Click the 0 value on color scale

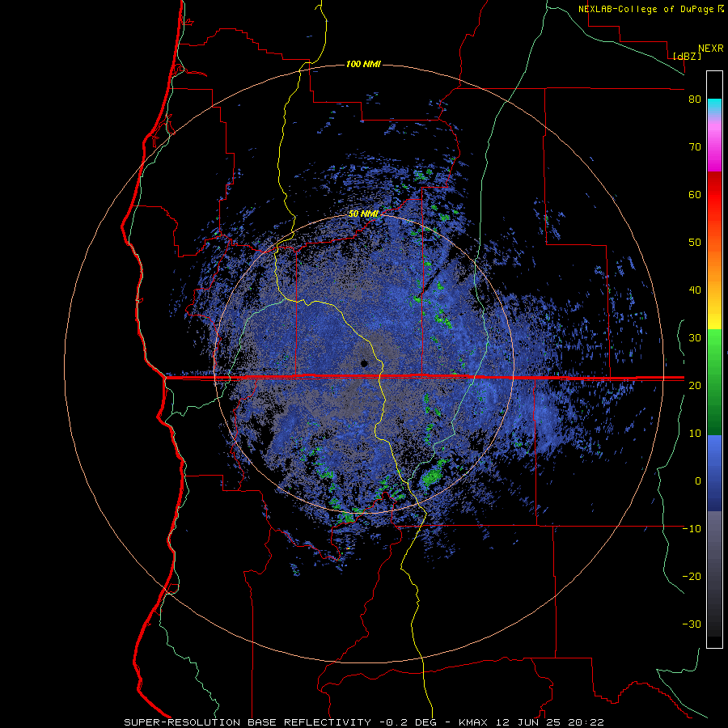pyautogui.click(x=698, y=481)
